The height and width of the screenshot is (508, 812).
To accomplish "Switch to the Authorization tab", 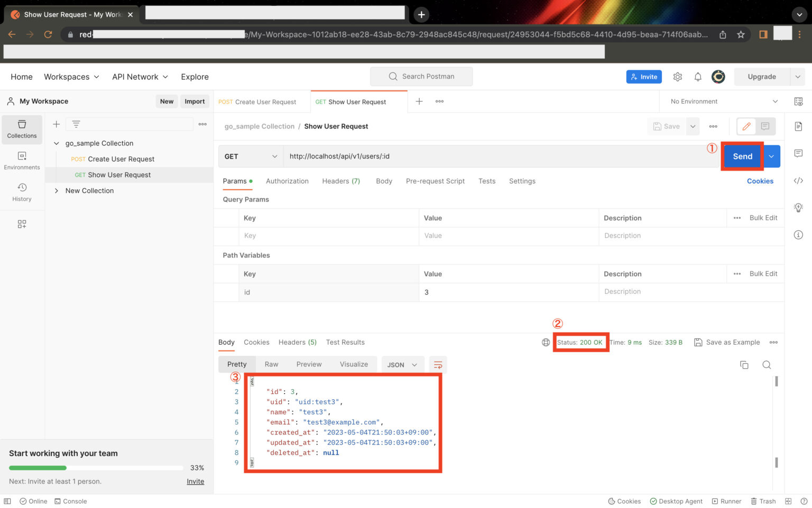I will [x=287, y=181].
